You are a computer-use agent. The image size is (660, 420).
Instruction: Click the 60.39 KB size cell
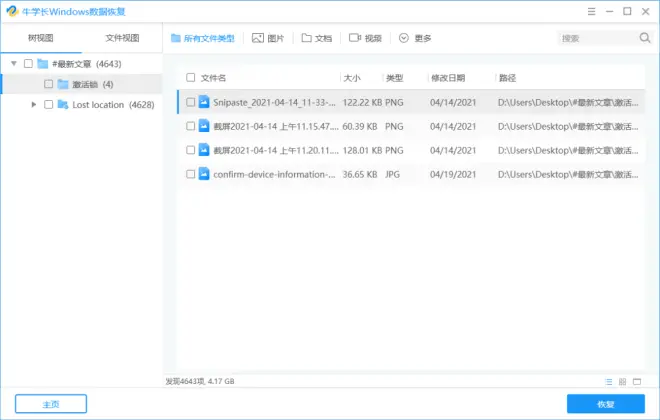[359, 126]
